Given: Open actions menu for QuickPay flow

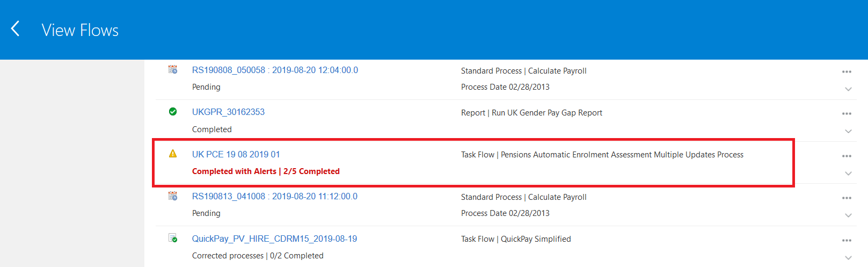Looking at the screenshot, I should [847, 240].
